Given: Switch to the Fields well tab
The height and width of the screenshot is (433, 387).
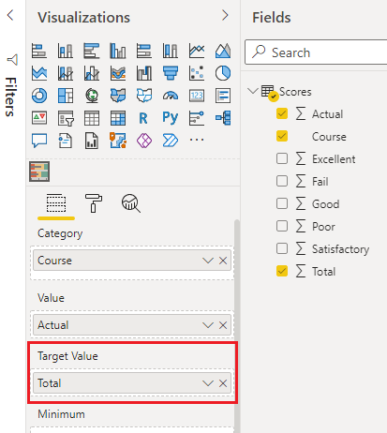Looking at the screenshot, I should click(x=56, y=203).
